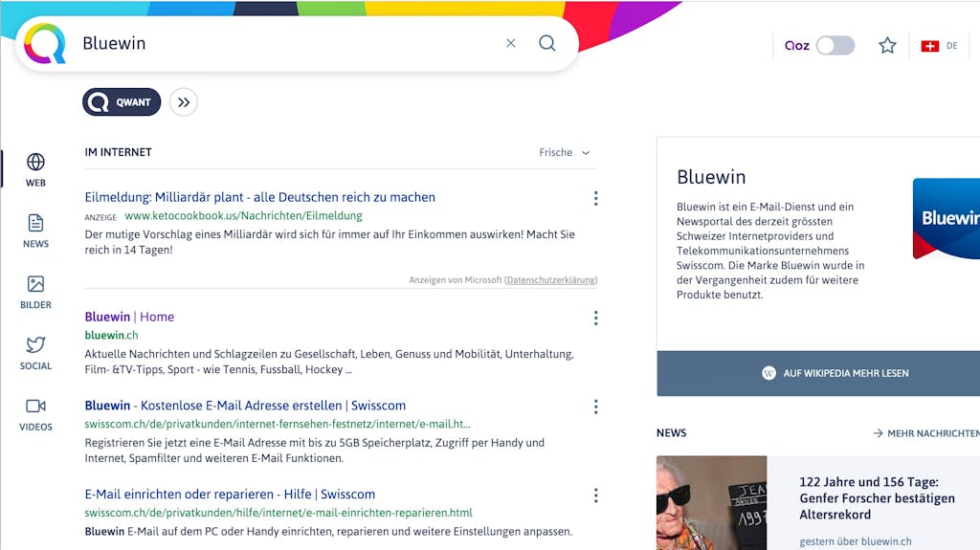Clear the Bluewin search query

tap(511, 43)
